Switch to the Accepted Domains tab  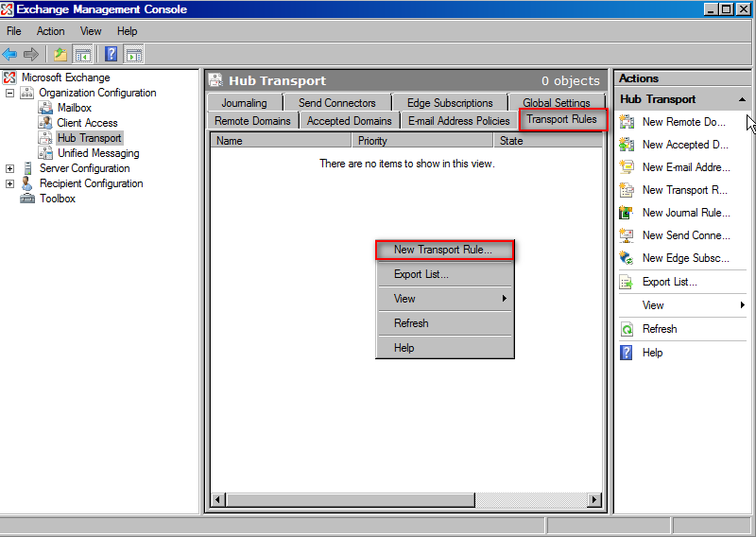(350, 121)
